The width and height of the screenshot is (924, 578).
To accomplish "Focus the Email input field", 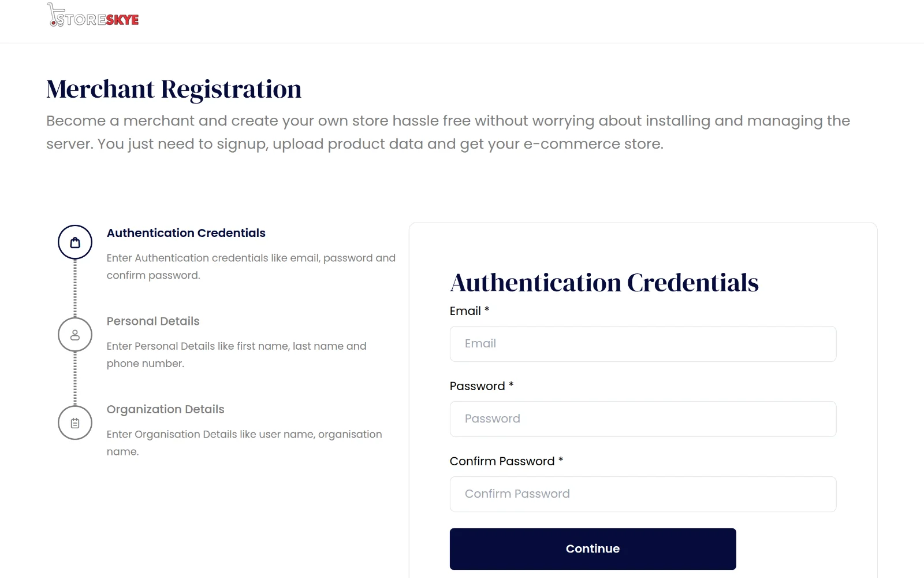I will click(643, 344).
